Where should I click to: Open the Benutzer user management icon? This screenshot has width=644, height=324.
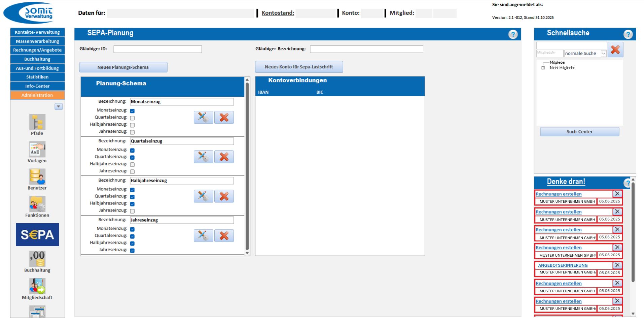37,177
